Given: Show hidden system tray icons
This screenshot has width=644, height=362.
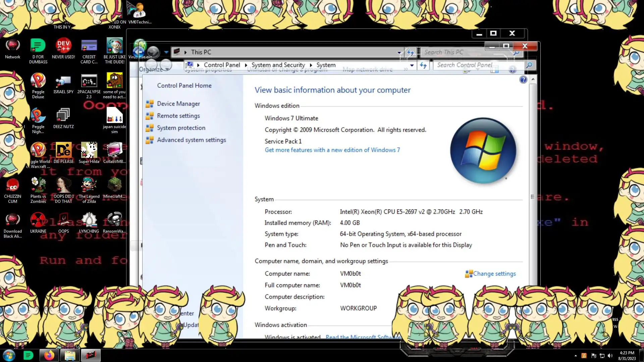Looking at the screenshot, I should [x=576, y=356].
